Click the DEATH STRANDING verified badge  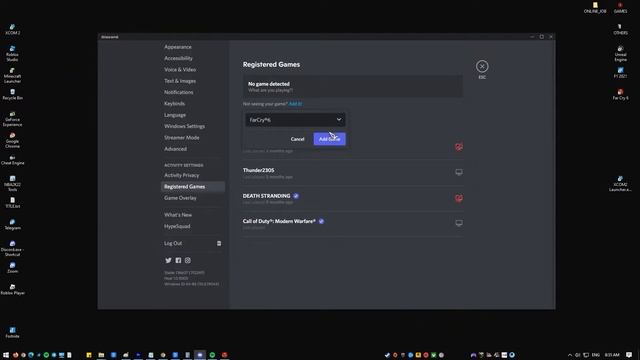click(296, 196)
